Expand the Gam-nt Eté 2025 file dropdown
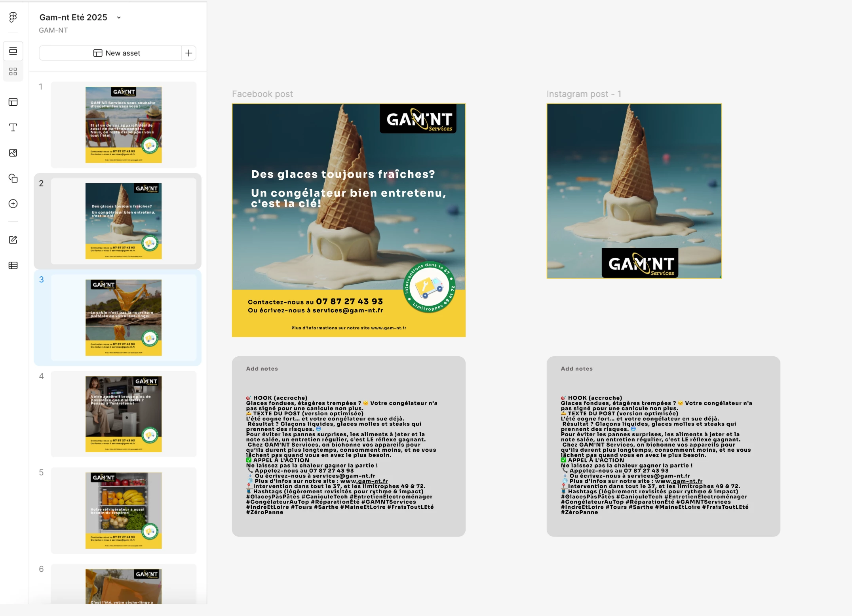 119,17
